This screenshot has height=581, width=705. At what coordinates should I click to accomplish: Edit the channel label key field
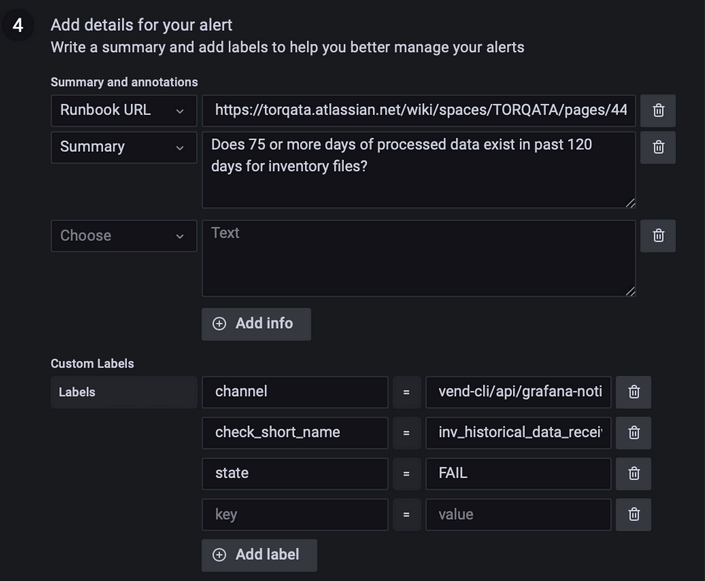point(295,392)
